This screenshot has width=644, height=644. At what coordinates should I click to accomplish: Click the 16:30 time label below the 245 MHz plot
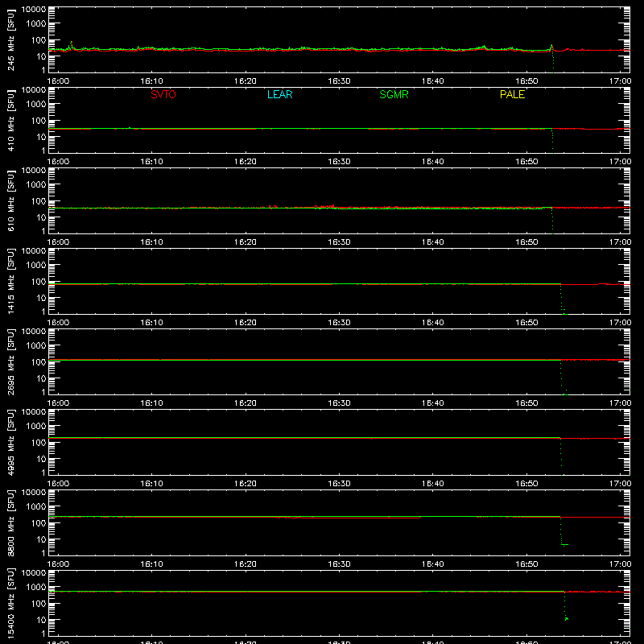point(339,81)
